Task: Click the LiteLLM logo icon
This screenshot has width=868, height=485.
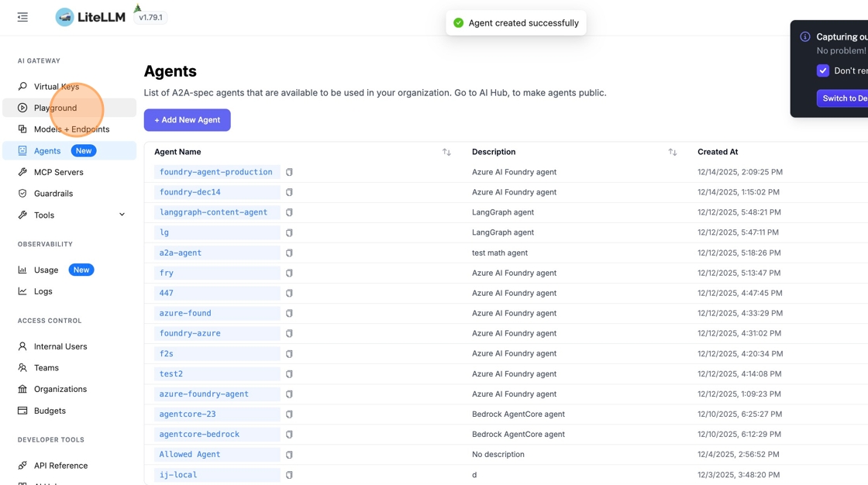Action: [65, 17]
